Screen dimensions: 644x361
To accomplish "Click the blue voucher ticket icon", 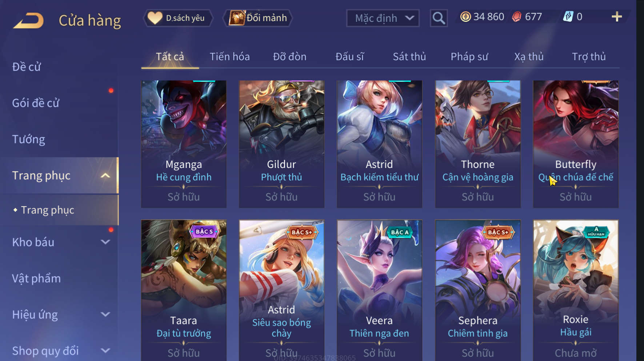I will click(568, 17).
